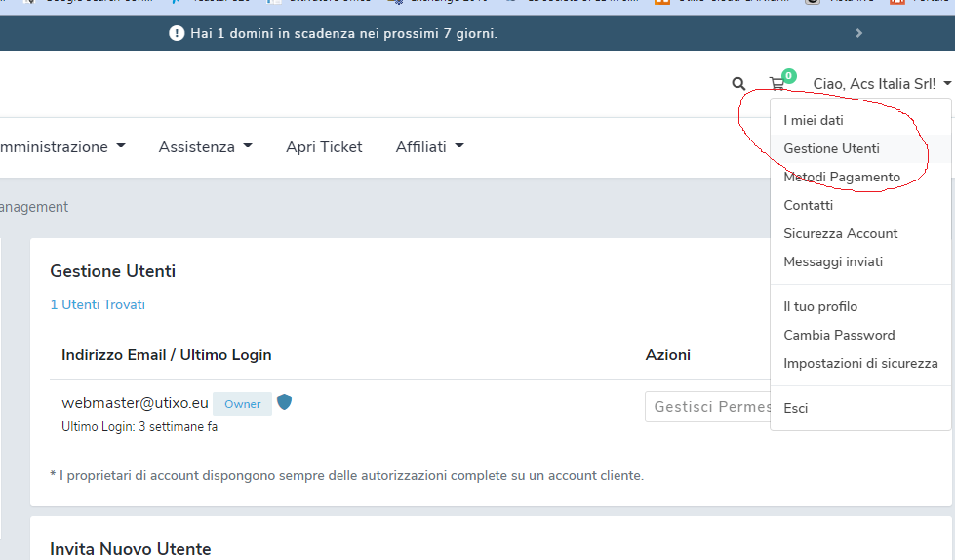955x560 pixels.
Task: Go to Messaggi inviati
Action: coord(832,262)
